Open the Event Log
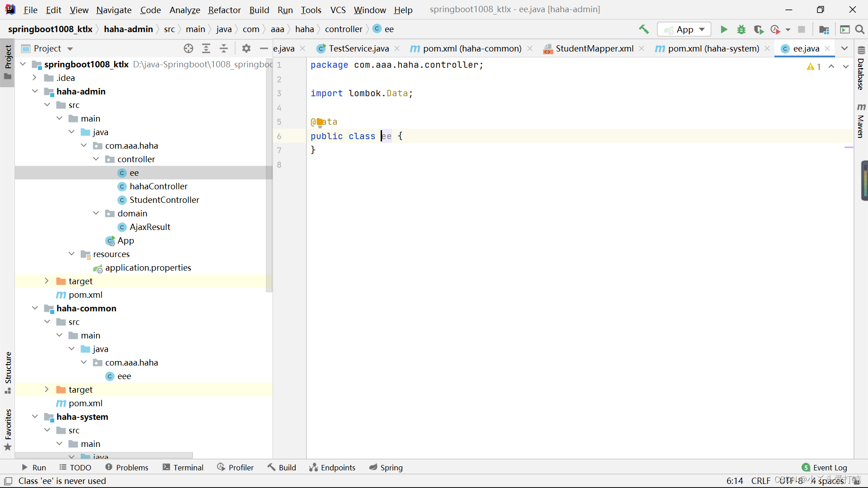Image resolution: width=868 pixels, height=488 pixels. (824, 468)
